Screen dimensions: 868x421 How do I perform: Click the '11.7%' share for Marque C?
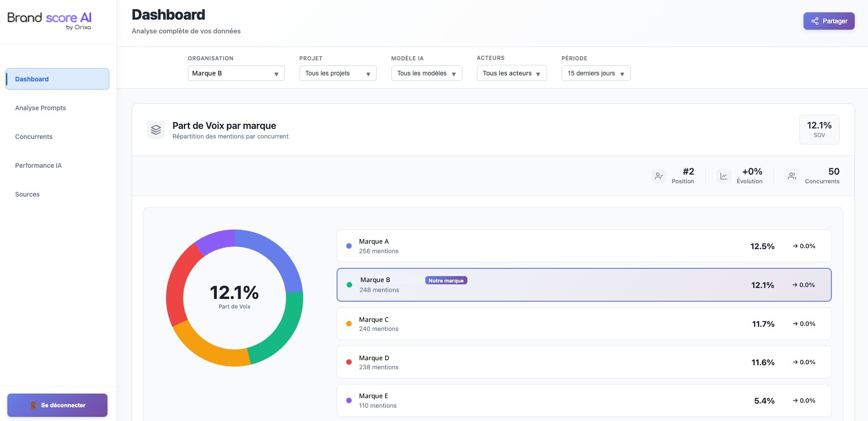coord(763,324)
